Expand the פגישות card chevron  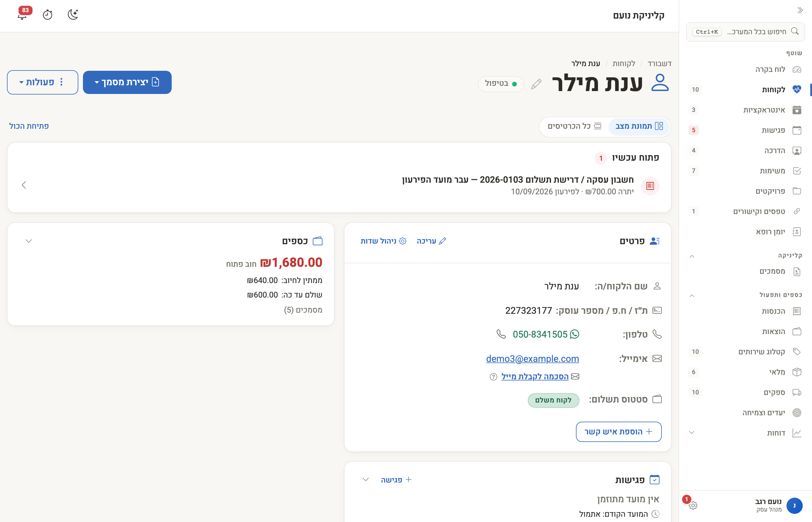[366, 480]
